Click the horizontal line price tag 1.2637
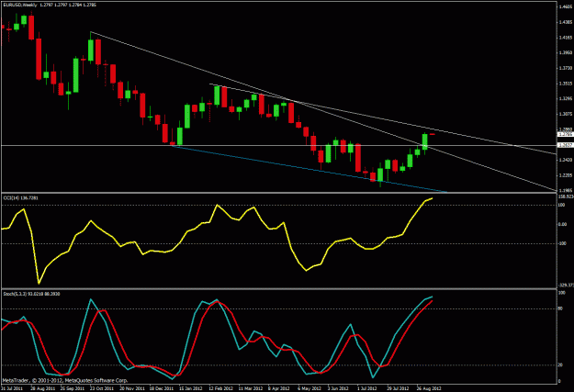 565,145
